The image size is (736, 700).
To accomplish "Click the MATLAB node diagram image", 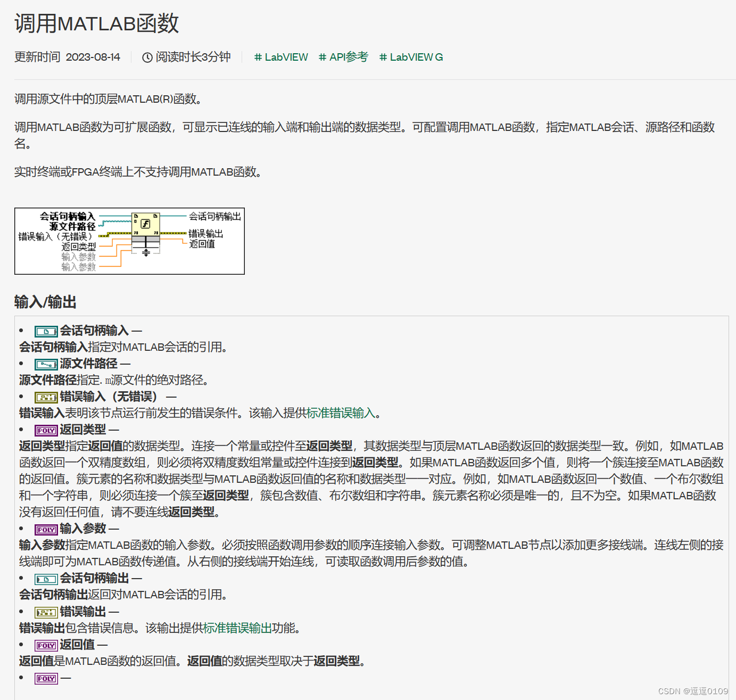I will click(x=129, y=241).
